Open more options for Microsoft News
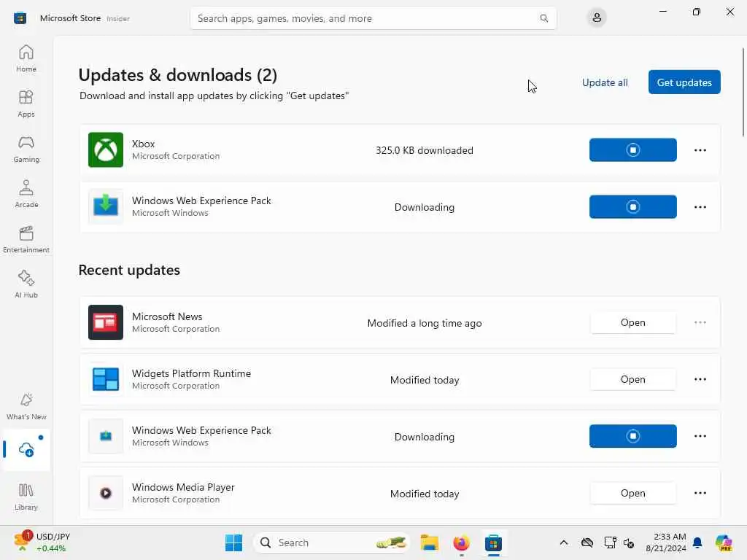The width and height of the screenshot is (747, 560). (x=700, y=322)
